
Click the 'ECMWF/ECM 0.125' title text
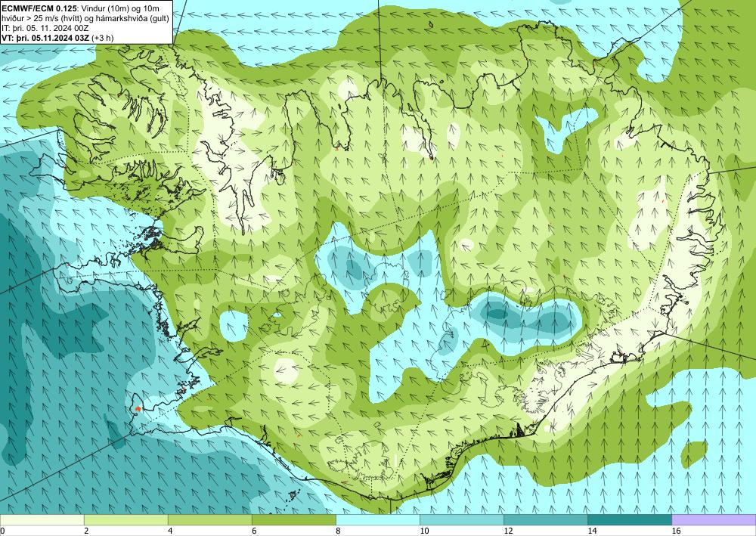click(41, 8)
